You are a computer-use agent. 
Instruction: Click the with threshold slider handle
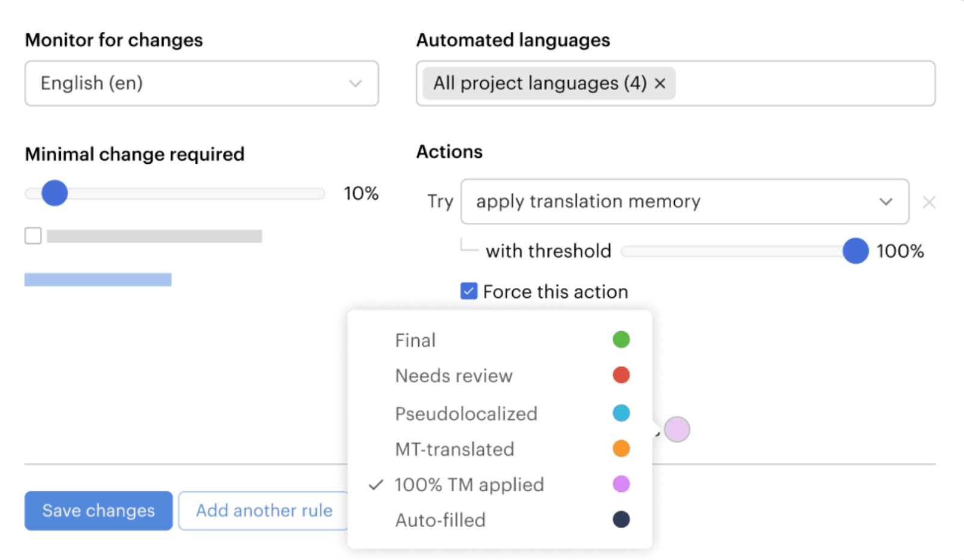tap(855, 251)
